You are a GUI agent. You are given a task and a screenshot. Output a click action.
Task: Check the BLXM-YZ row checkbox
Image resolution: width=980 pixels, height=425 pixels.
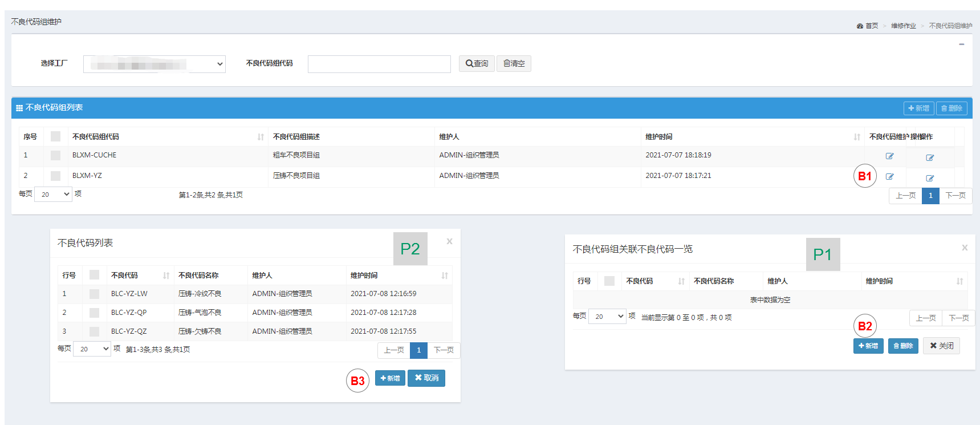[55, 176]
